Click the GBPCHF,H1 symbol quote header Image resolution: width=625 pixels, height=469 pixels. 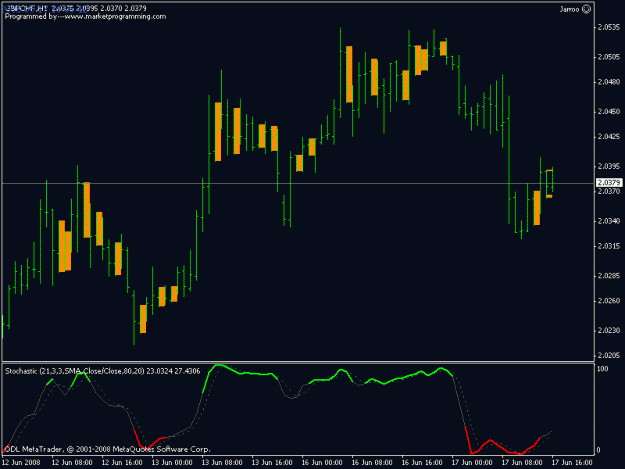coord(76,8)
